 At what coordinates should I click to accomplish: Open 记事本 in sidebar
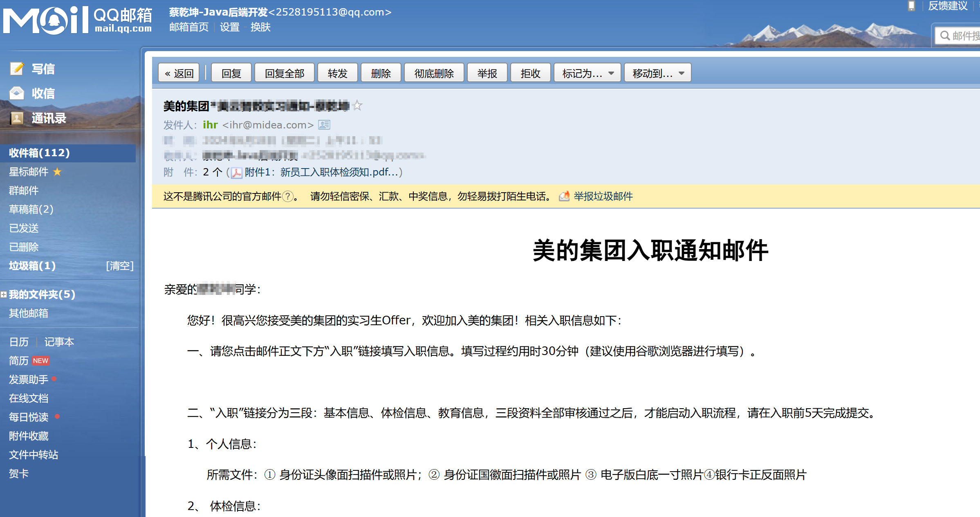tap(59, 342)
